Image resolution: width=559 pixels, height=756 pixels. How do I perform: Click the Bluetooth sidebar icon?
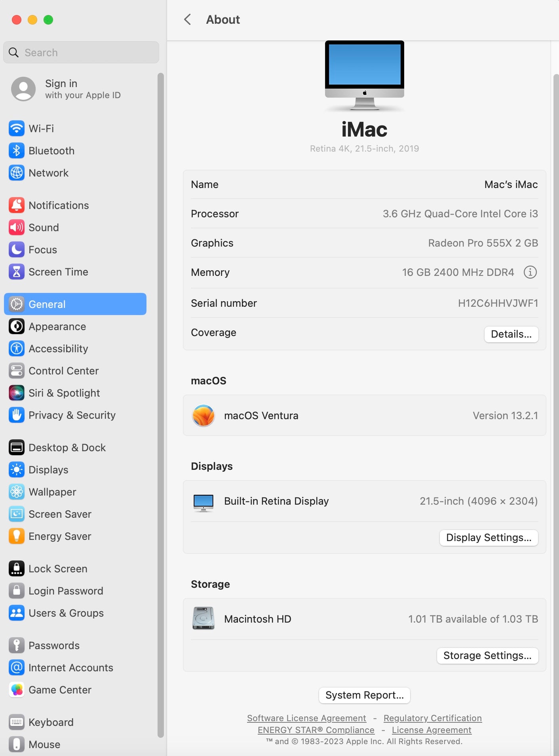[17, 150]
